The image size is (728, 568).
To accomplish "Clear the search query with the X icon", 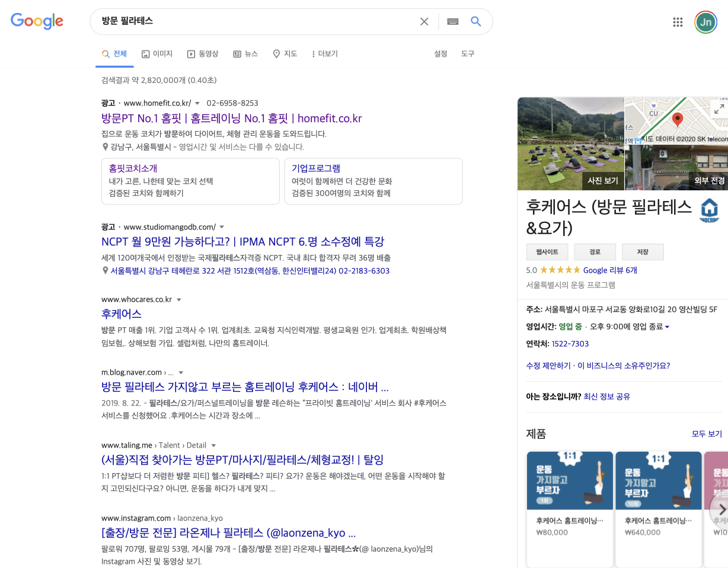I will click(424, 21).
